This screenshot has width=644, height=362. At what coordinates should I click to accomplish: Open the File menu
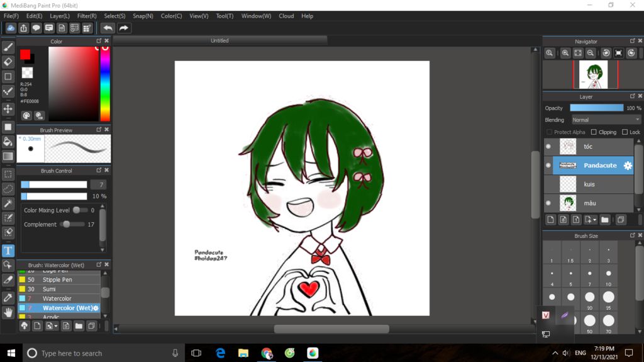coord(11,16)
